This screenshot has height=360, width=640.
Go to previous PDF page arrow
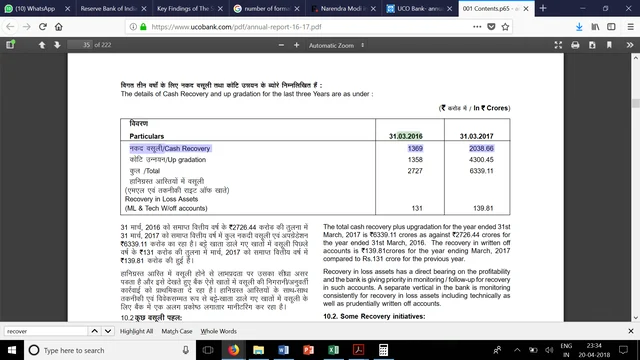tap(42, 45)
